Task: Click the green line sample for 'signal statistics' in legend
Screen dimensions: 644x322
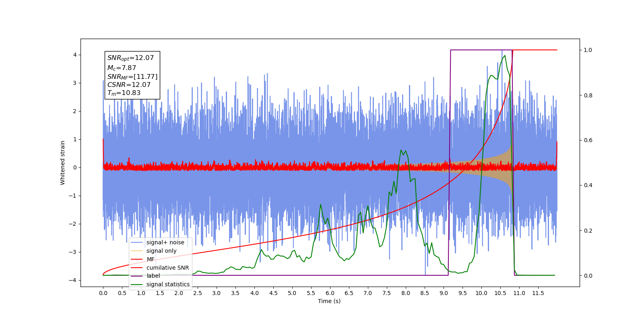Action: (x=137, y=284)
